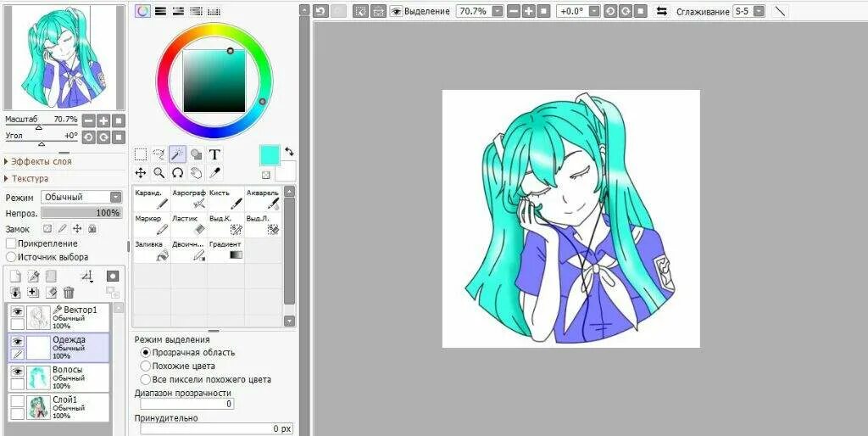868x436 pixels.
Task: Enable the Прикрепление checkbox
Action: (10, 243)
